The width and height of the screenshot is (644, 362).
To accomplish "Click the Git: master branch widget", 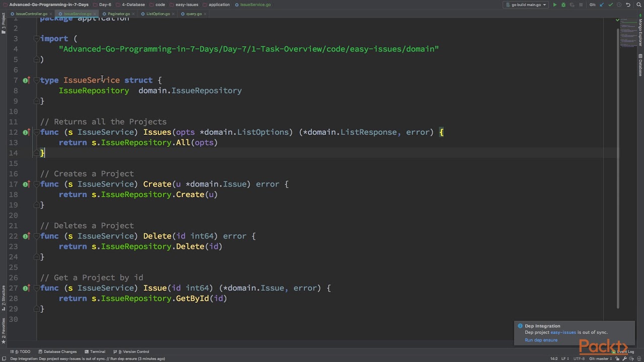I will point(602,358).
